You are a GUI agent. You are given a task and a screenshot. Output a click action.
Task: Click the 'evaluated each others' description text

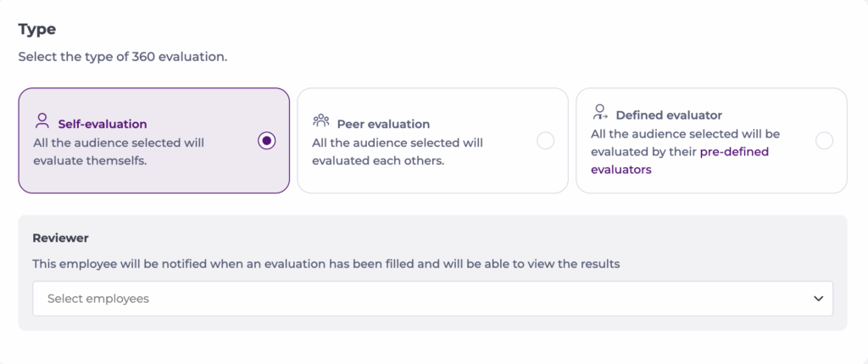coord(378,160)
